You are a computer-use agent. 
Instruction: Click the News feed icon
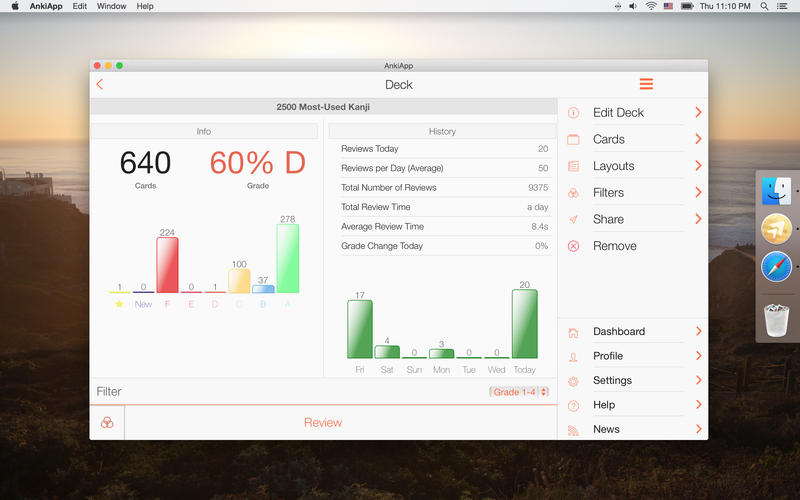[x=573, y=431]
